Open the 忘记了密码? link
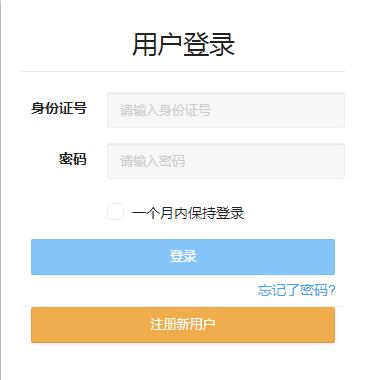This screenshot has width=365, height=380. click(x=296, y=290)
